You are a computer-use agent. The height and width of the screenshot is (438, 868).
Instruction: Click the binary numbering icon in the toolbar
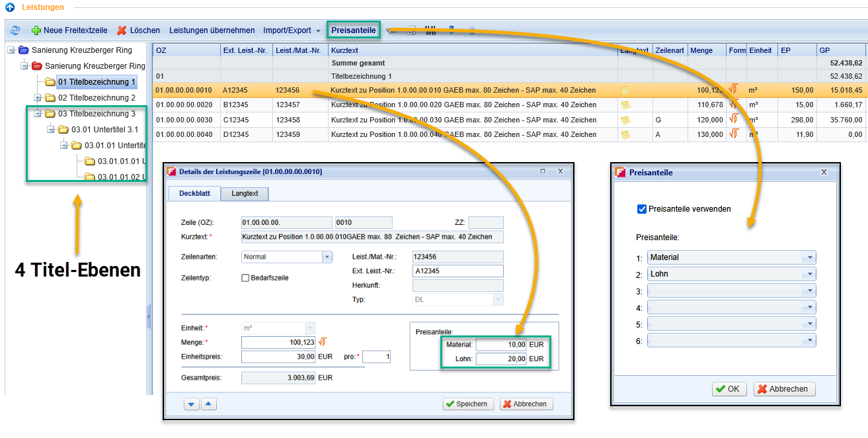[430, 30]
